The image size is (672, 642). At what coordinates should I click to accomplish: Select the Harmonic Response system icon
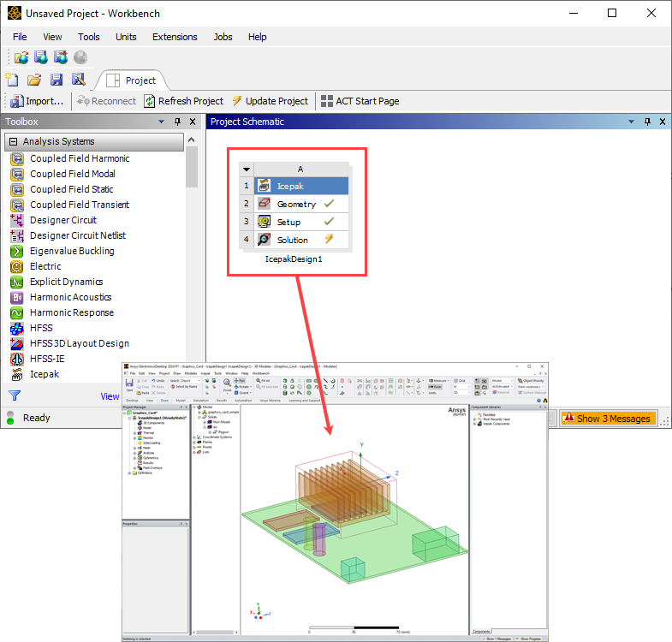point(17,312)
